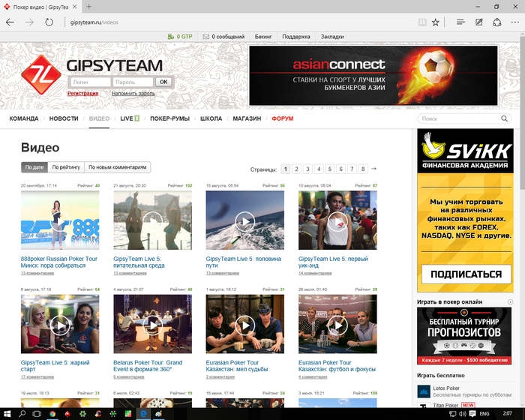Click the Регистрация link
The height and width of the screenshot is (420, 525).
click(82, 94)
